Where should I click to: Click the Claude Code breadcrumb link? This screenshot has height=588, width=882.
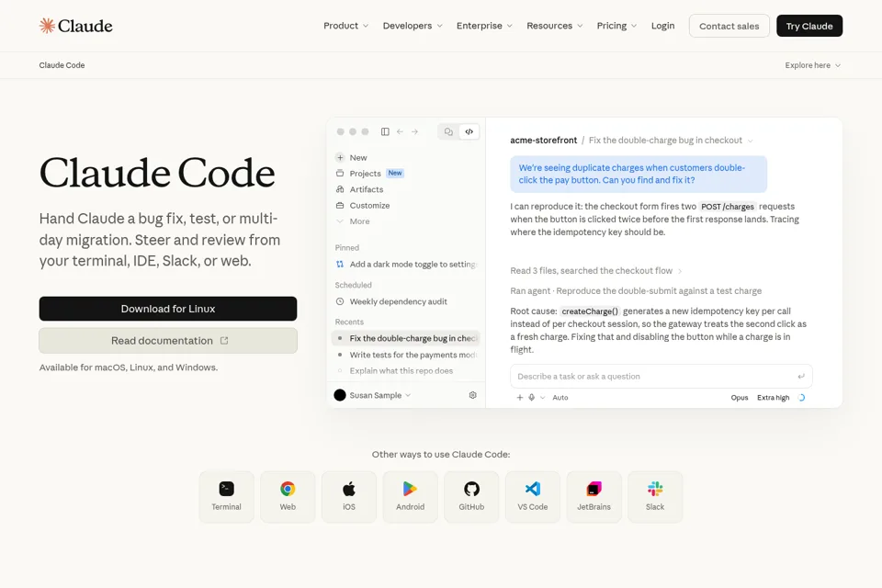click(x=62, y=65)
